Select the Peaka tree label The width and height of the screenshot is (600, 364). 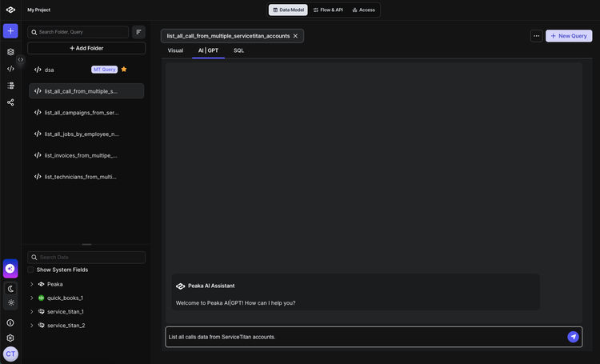pos(55,284)
